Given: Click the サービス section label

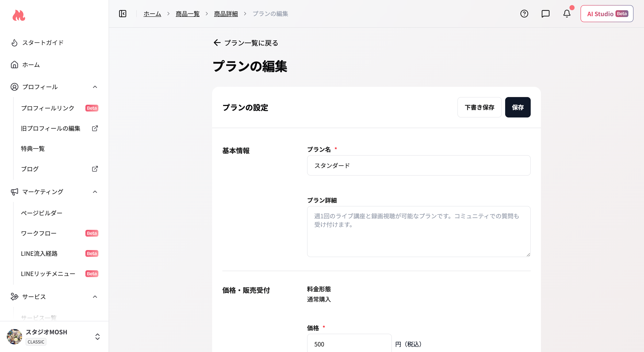Looking at the screenshot, I should coord(34,297).
